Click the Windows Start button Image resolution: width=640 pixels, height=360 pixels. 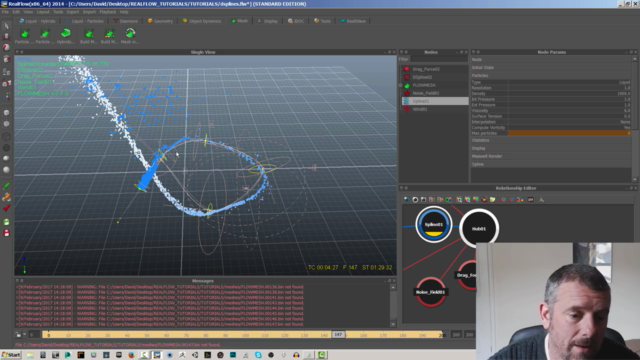tap(11, 355)
